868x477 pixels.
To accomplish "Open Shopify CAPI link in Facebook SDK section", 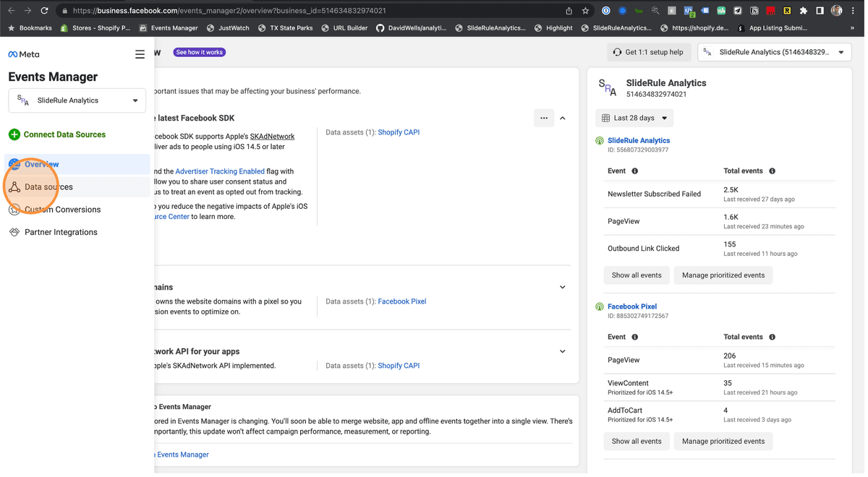I will 399,132.
